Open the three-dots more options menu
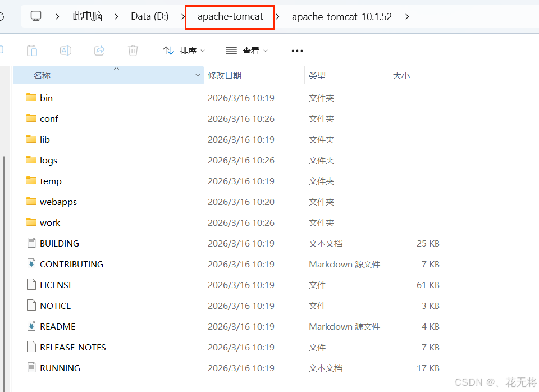The height and width of the screenshot is (392, 539). (x=297, y=51)
